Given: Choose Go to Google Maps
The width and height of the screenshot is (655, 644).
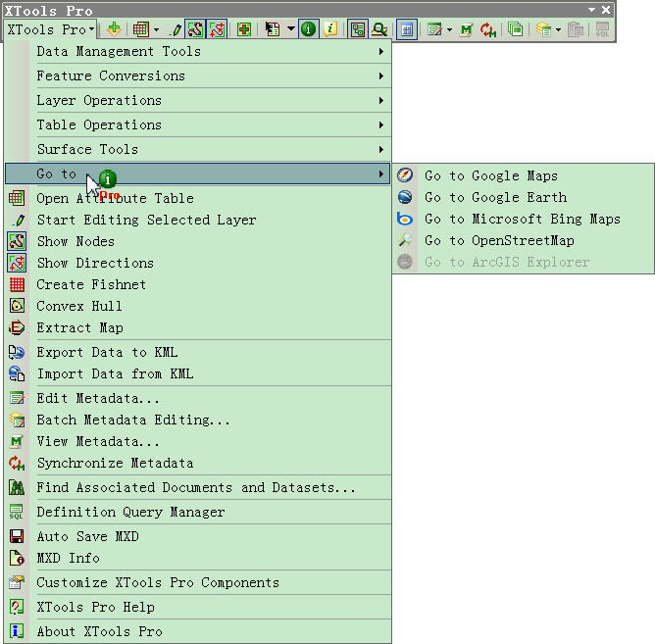Looking at the screenshot, I should click(x=524, y=175).
